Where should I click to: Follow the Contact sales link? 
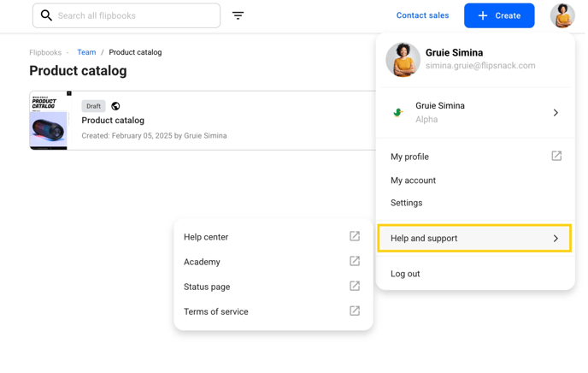click(422, 15)
